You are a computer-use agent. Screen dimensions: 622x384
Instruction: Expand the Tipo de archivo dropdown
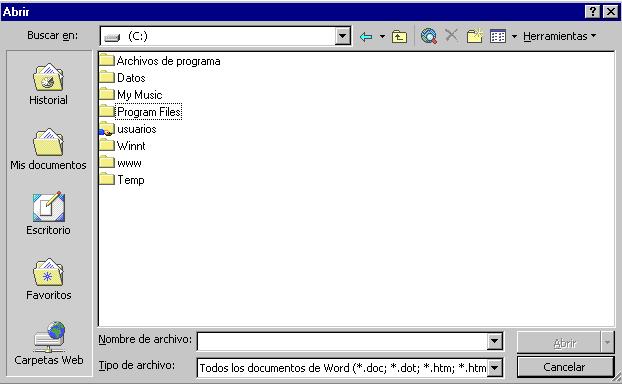[494, 368]
